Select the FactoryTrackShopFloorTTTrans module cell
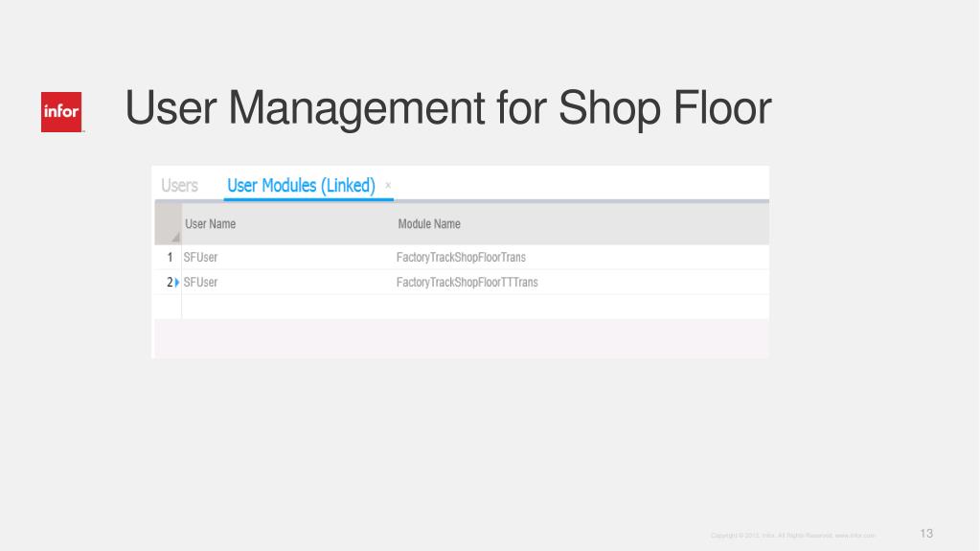This screenshot has width=980, height=551. (x=581, y=282)
